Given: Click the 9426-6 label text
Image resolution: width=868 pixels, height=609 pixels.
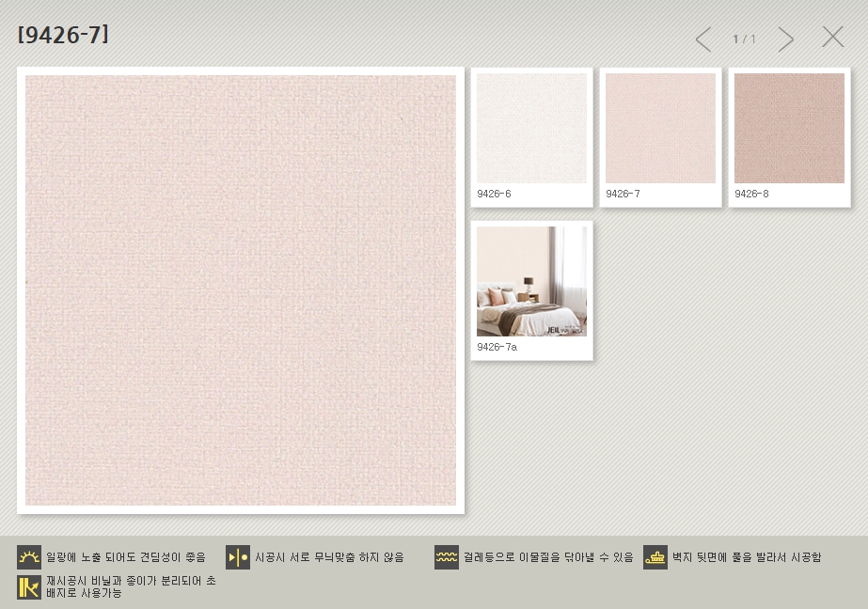Looking at the screenshot, I should [494, 194].
